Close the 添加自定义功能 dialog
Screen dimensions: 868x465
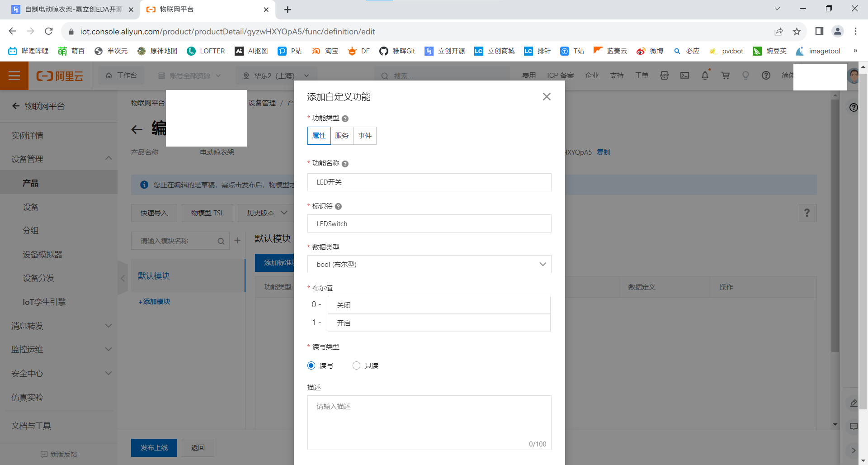point(547,97)
